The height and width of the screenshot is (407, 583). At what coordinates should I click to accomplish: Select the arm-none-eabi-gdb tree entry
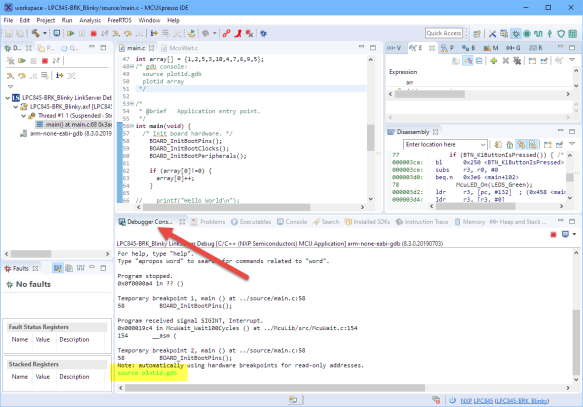[66, 133]
